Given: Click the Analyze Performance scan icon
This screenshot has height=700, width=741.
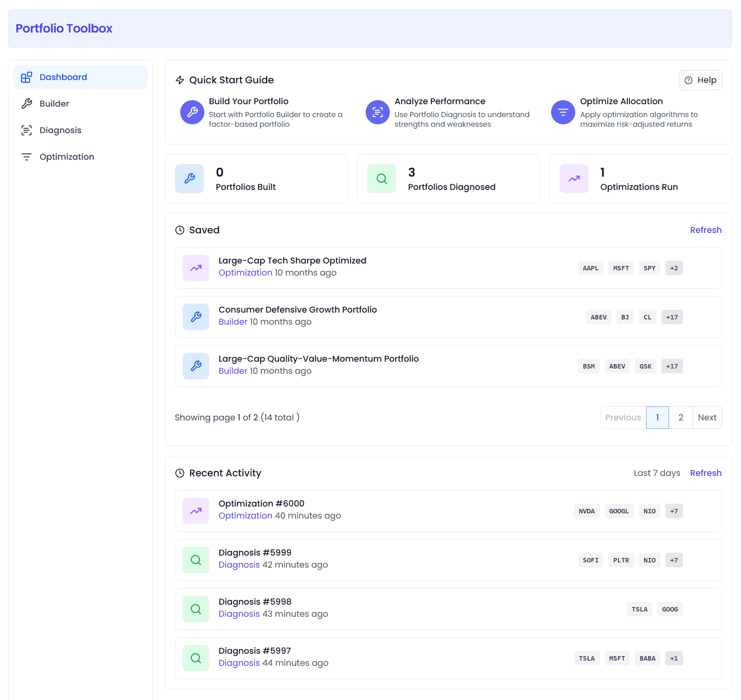Looking at the screenshot, I should tap(378, 112).
